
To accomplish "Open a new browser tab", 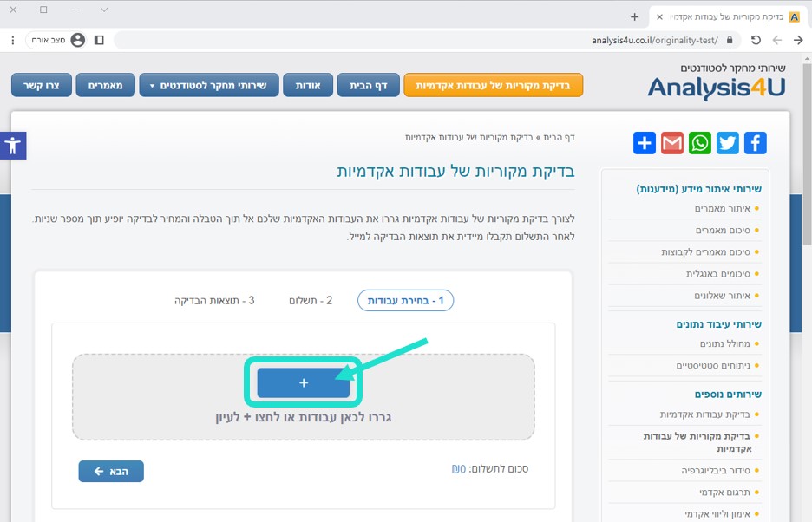I will (x=634, y=17).
